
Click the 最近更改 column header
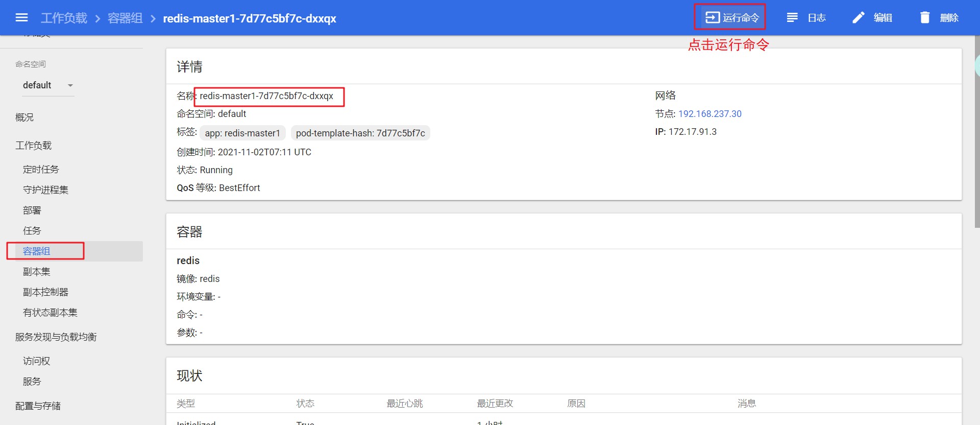tap(495, 404)
